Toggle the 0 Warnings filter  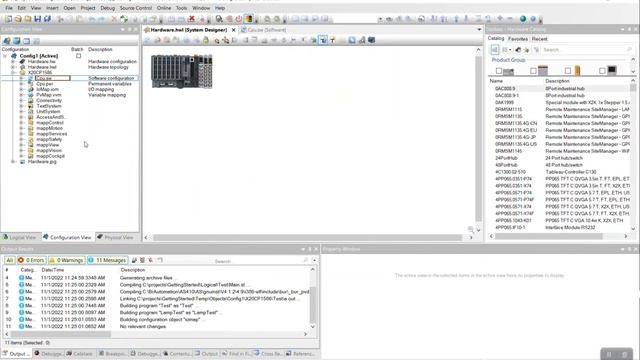pos(66,260)
